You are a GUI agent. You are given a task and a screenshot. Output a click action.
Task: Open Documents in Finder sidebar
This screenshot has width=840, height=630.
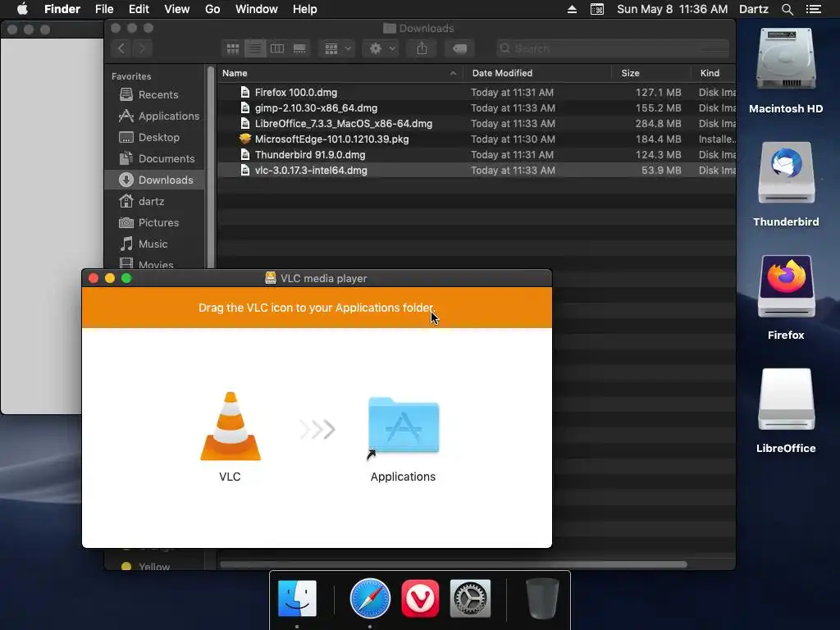click(154, 159)
